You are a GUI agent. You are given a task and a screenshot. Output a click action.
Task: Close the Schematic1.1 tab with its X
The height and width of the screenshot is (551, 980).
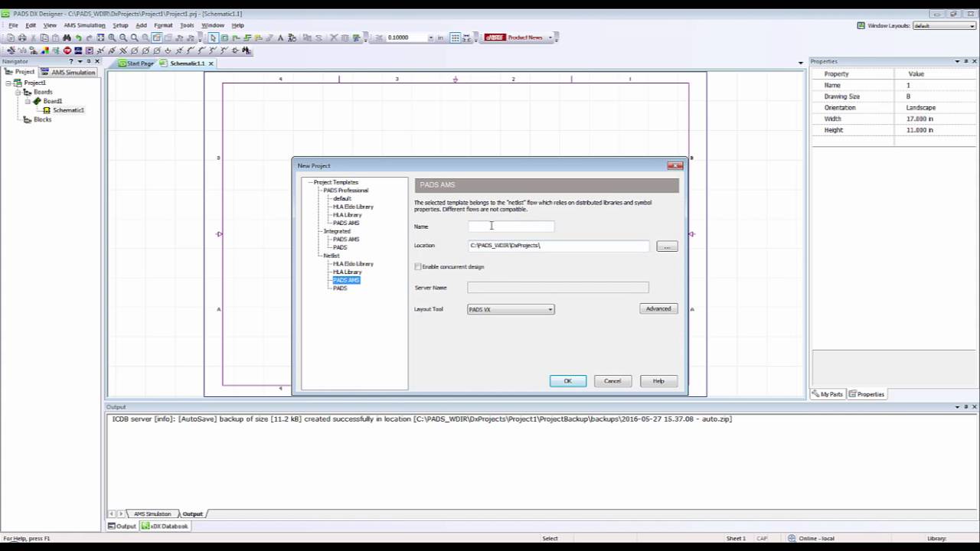211,64
